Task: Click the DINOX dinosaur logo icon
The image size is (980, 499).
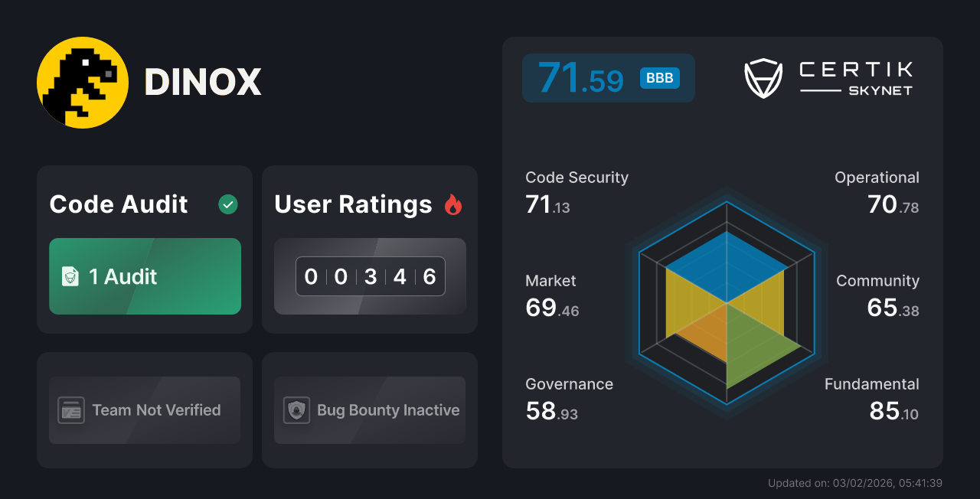Action: click(x=82, y=82)
